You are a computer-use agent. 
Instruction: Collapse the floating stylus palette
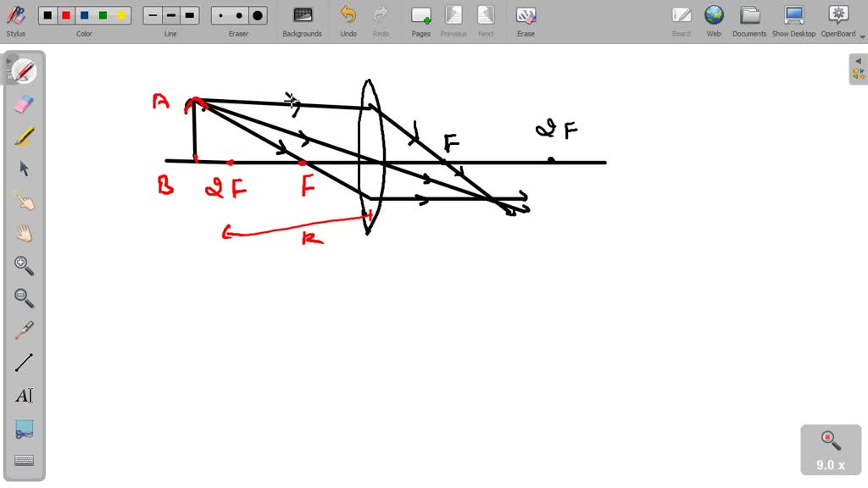10,59
